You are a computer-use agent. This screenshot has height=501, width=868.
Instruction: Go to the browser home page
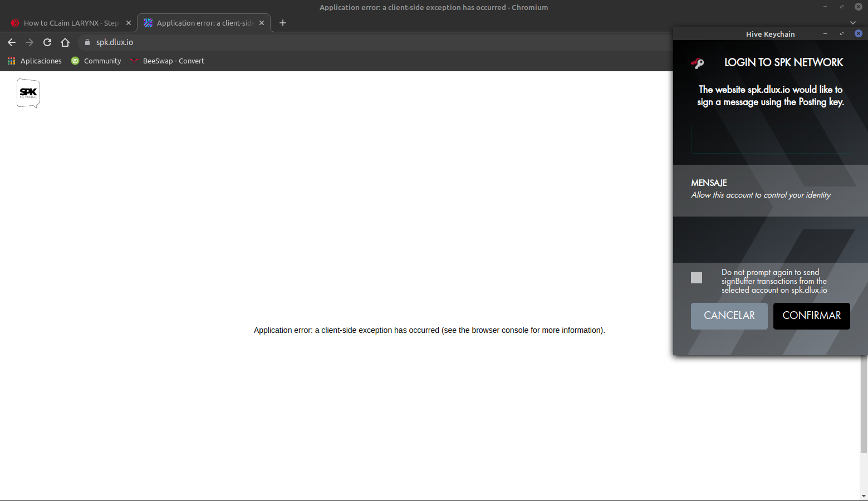65,42
